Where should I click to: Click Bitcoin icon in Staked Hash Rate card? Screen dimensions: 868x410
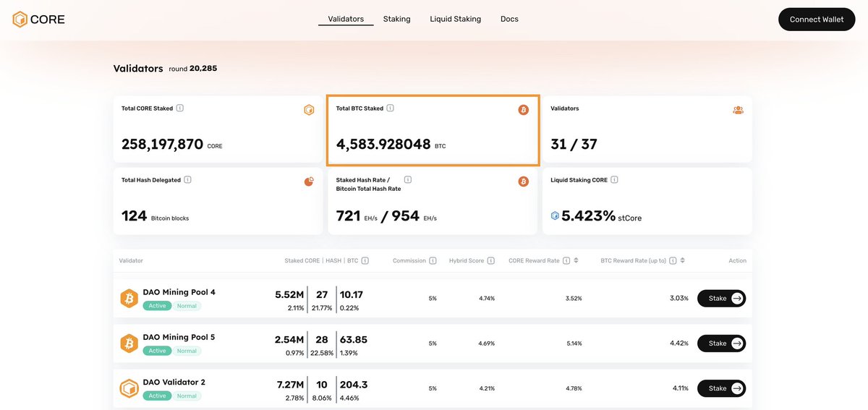[523, 181]
